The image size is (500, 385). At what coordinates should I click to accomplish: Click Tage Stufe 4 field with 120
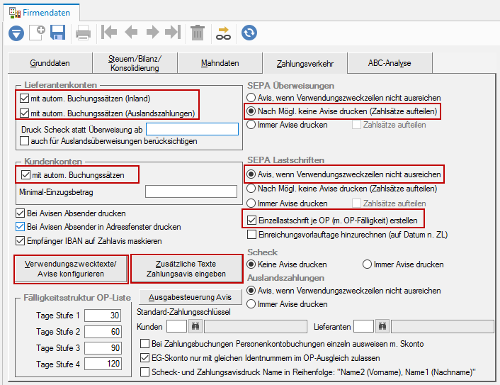click(x=103, y=363)
